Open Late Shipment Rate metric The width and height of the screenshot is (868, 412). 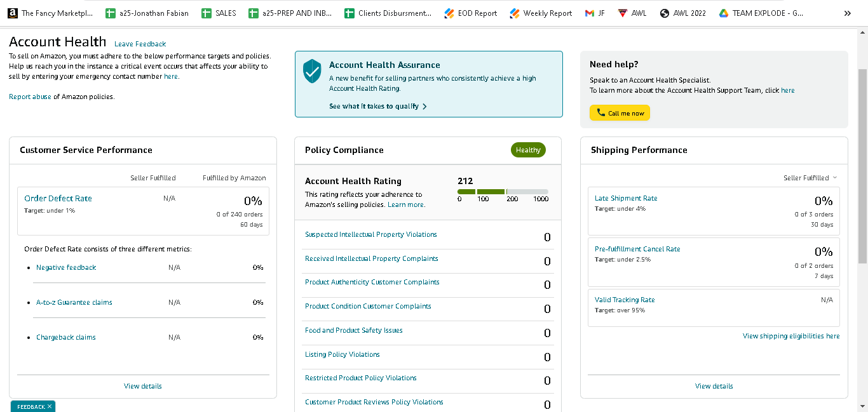(626, 198)
